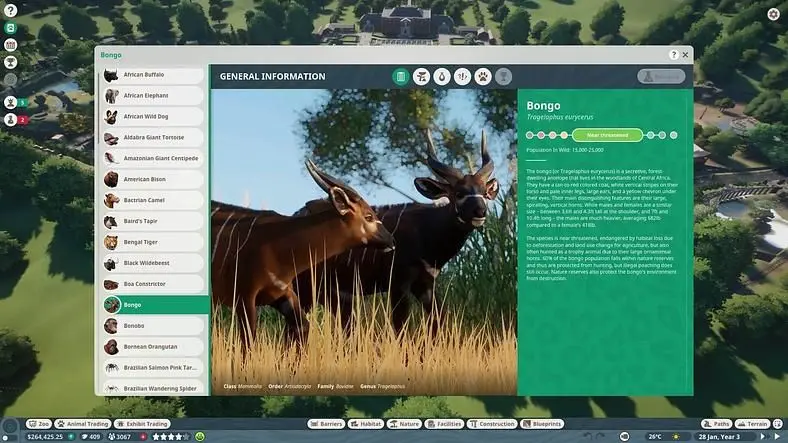788x443 pixels.
Task: Click the conservation credits count 409
Action: click(x=90, y=436)
